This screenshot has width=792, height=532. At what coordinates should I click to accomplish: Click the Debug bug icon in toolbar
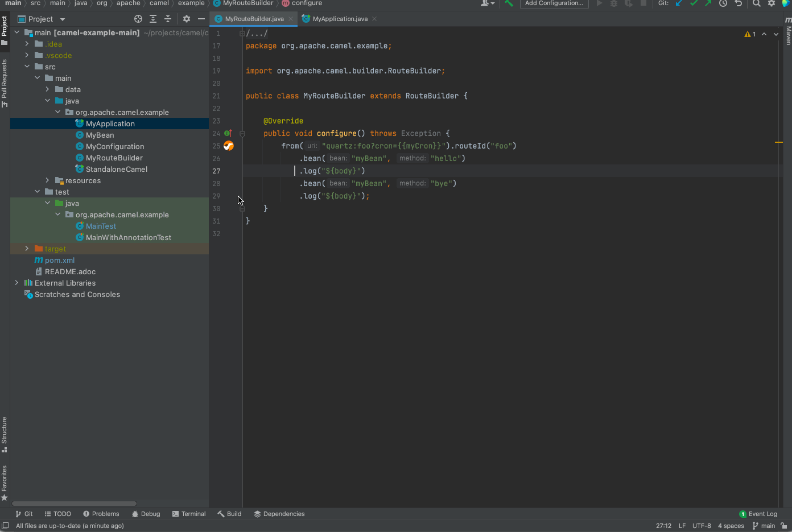pyautogui.click(x=614, y=3)
